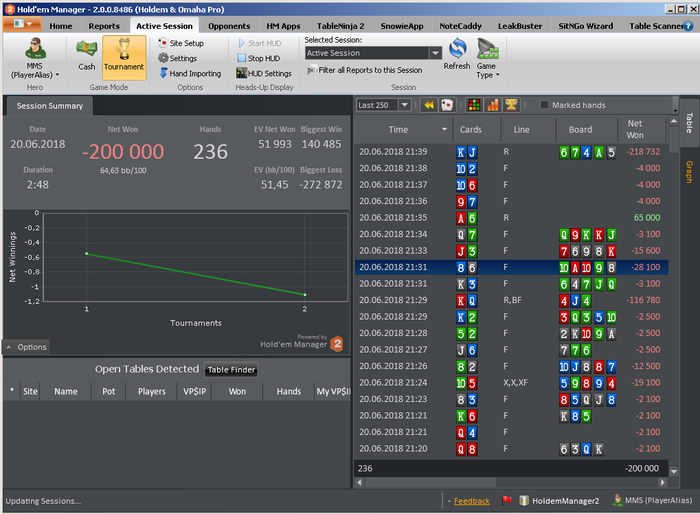Click the colored grid icon in hands toolbar
Image resolution: width=700 pixels, height=514 pixels.
point(474,105)
